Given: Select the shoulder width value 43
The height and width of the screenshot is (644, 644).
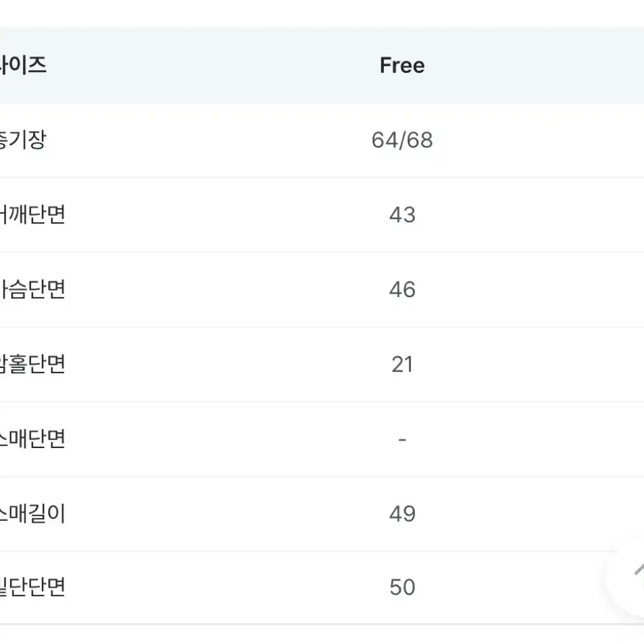Looking at the screenshot, I should click(x=402, y=215).
